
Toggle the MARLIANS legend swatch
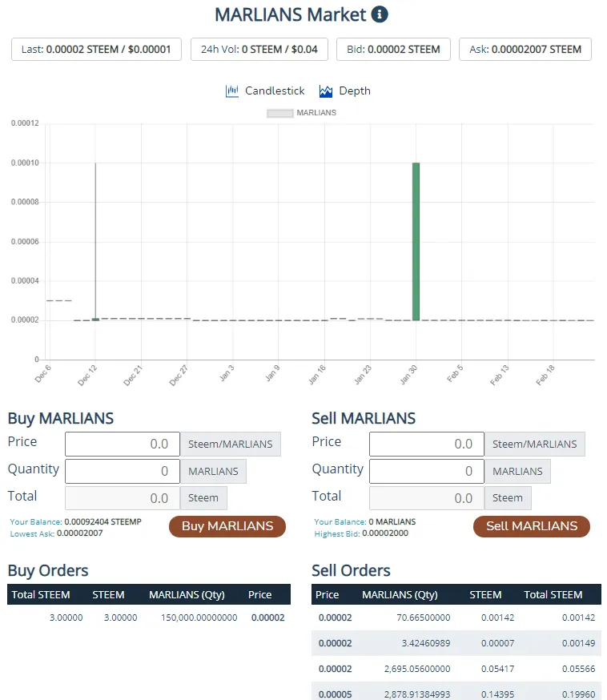pyautogui.click(x=279, y=113)
